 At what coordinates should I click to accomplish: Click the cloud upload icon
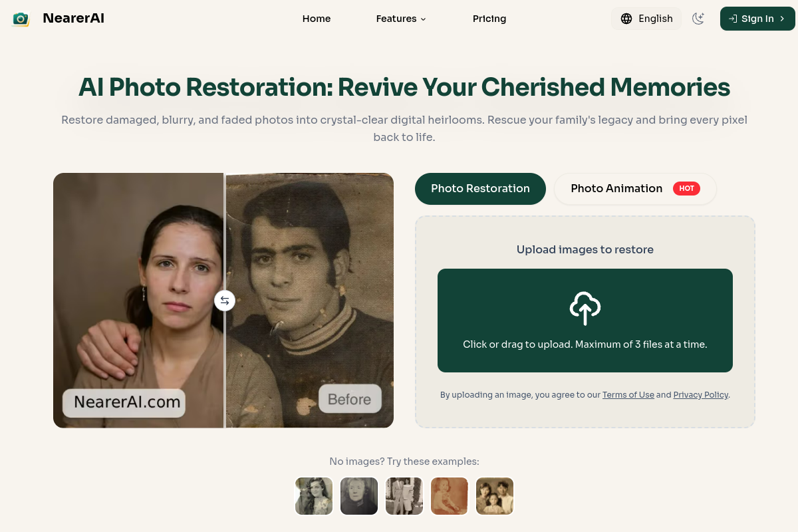pos(585,308)
